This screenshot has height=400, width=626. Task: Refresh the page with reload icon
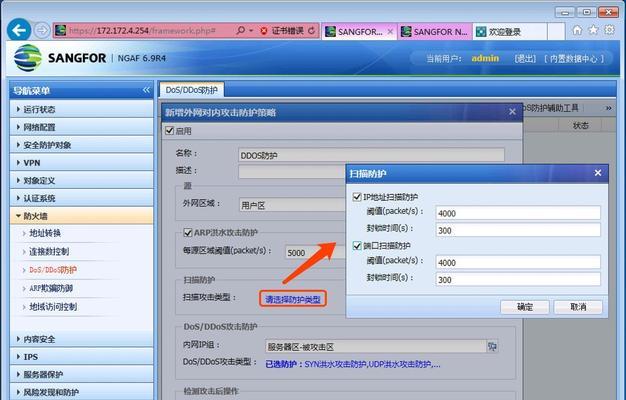tap(311, 30)
